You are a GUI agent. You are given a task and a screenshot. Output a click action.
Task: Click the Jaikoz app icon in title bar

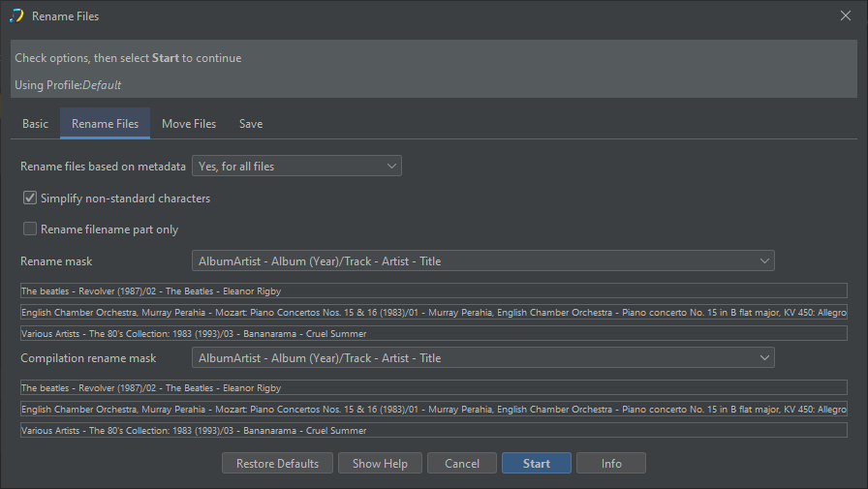pos(15,15)
